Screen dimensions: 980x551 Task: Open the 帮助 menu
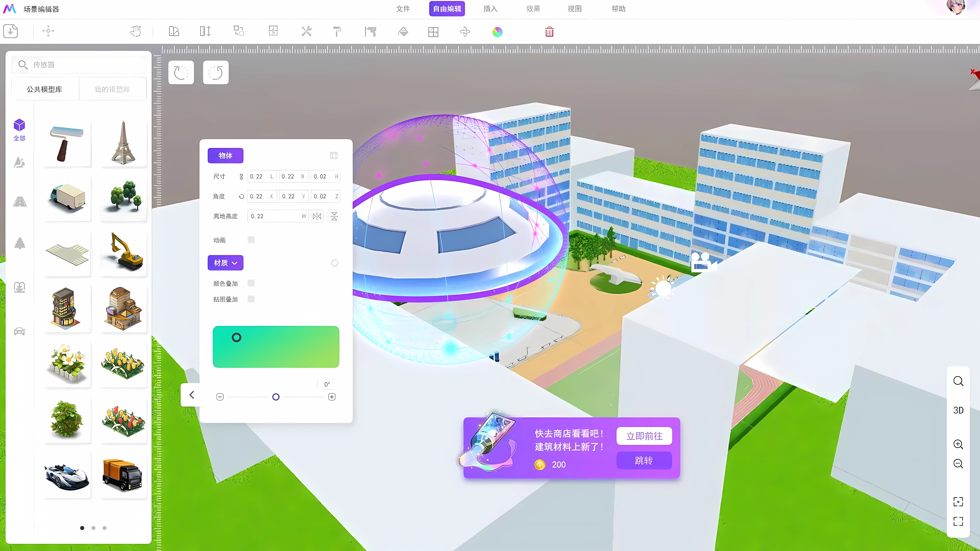(619, 9)
